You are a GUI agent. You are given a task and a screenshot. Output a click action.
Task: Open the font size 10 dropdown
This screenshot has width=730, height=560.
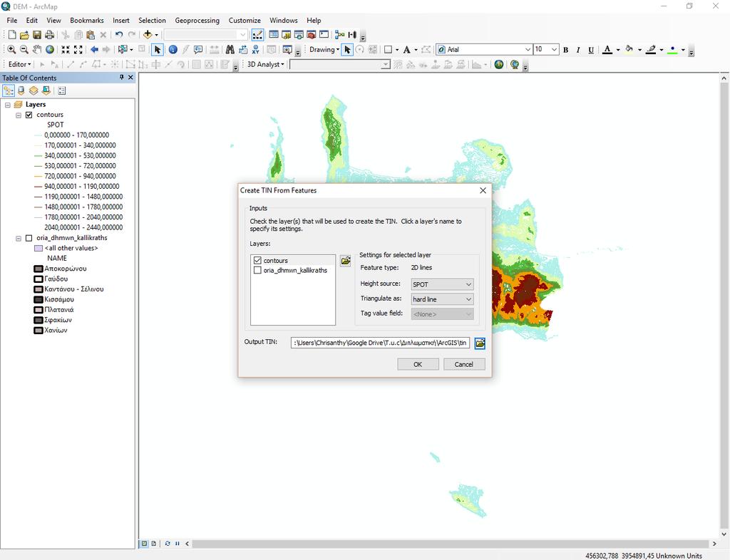point(554,49)
